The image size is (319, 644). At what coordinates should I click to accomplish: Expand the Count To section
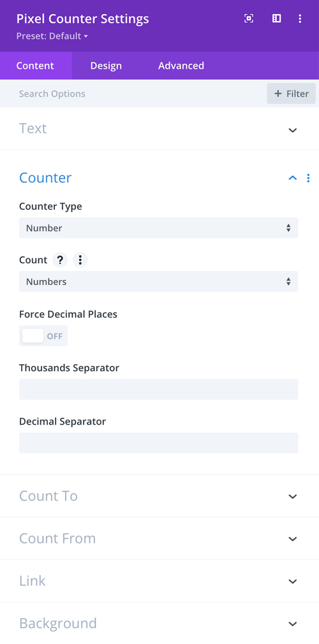point(159,496)
